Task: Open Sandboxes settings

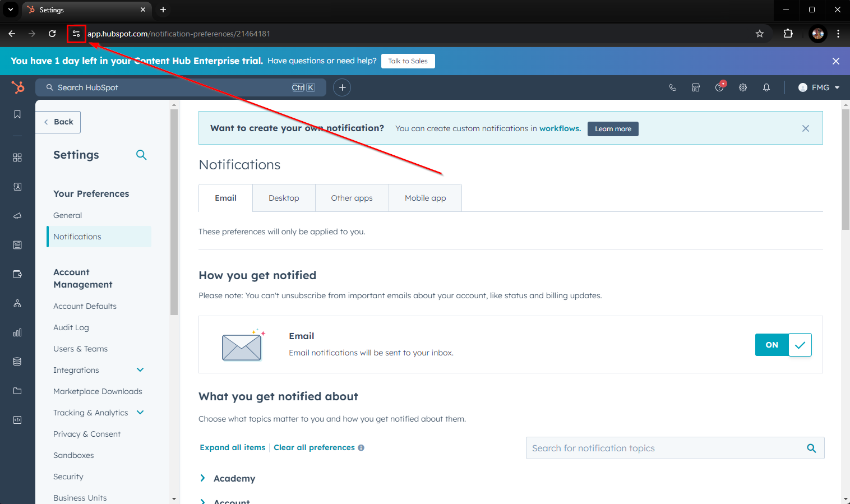Action: [x=73, y=455]
